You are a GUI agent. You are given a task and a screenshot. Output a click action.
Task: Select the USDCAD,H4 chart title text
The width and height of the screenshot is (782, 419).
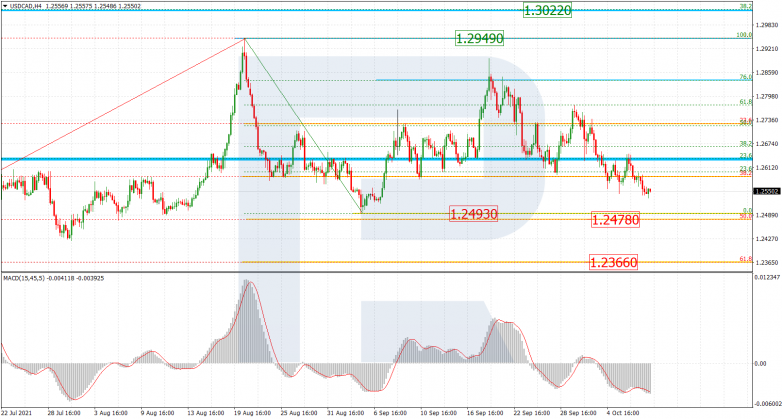(x=25, y=6)
